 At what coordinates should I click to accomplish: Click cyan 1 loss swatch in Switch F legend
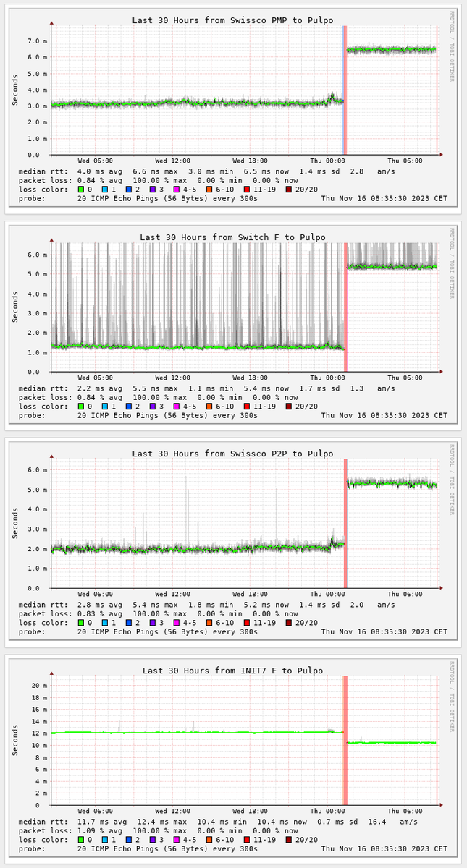click(x=105, y=407)
